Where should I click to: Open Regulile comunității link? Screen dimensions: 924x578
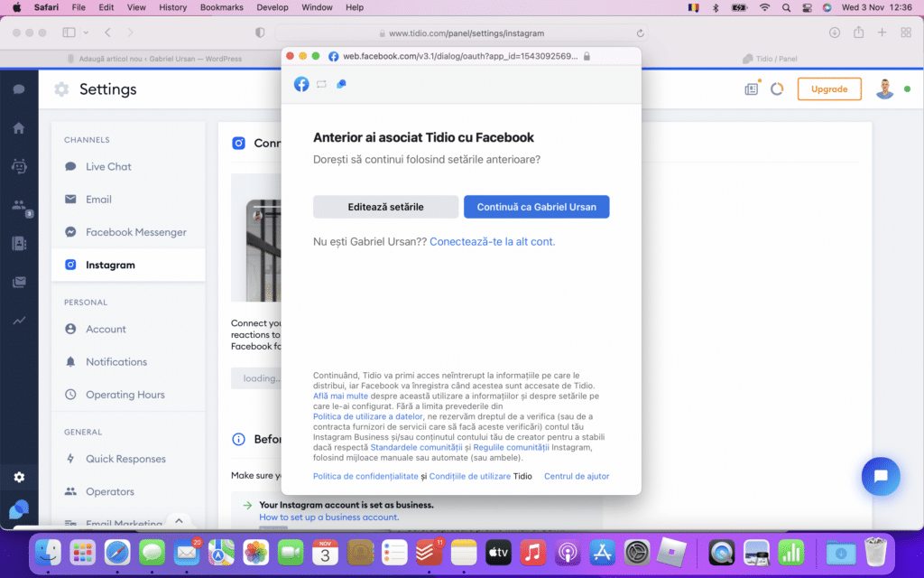(511, 447)
